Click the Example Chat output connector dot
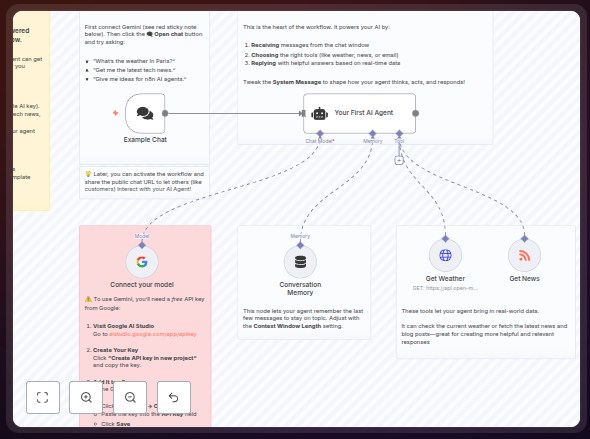590x439 pixels. click(x=165, y=113)
